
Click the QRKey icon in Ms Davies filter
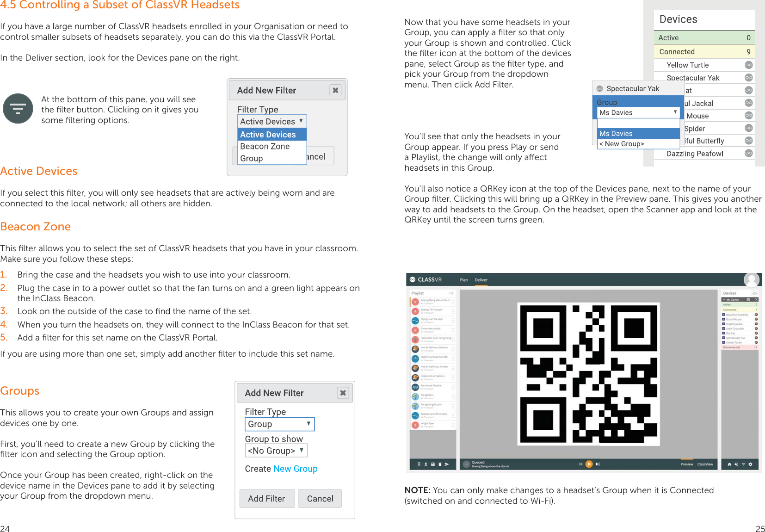coord(748,300)
